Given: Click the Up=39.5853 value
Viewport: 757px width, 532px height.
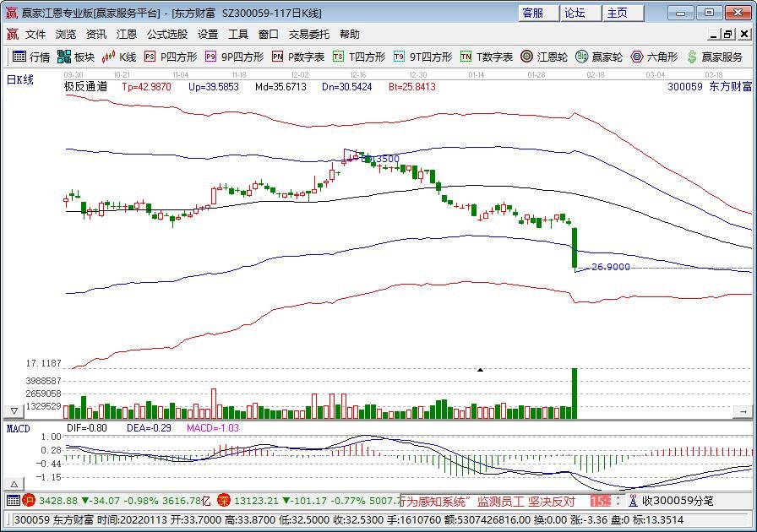Looking at the screenshot, I should 214,87.
